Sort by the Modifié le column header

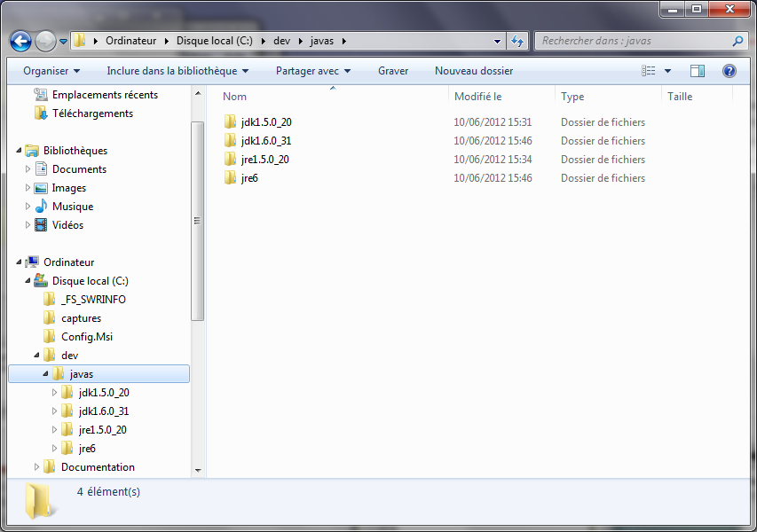point(477,97)
